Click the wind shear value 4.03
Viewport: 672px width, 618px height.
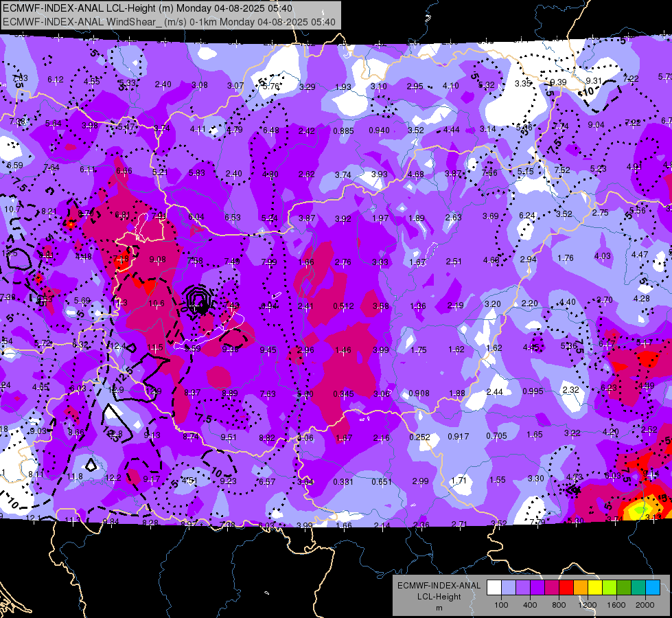[602, 255]
